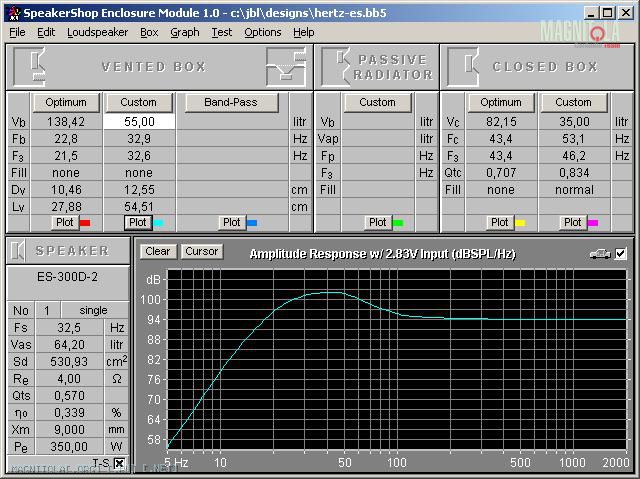Click the vented box port diagram icon

coord(285,67)
